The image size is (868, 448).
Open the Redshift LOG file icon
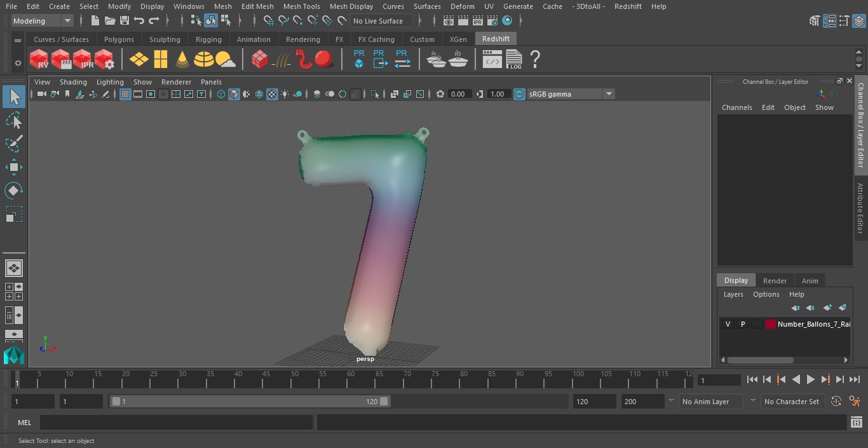tap(513, 59)
